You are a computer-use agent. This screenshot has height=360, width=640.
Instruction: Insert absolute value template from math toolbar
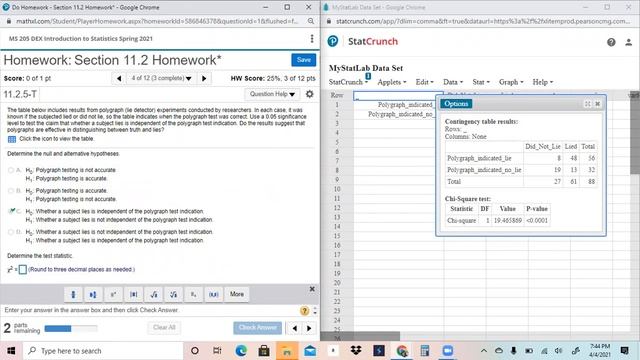tap(133, 294)
